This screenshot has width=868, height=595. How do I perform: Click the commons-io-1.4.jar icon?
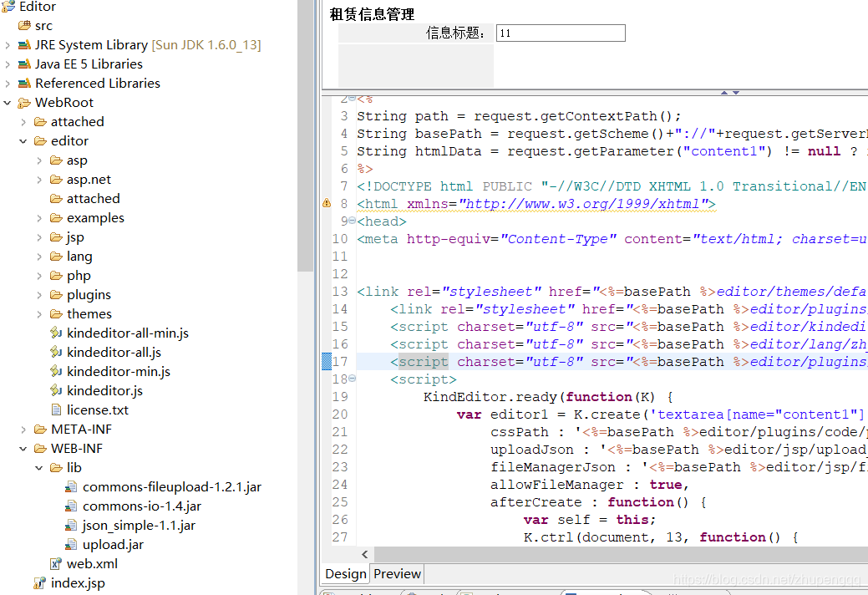71,506
